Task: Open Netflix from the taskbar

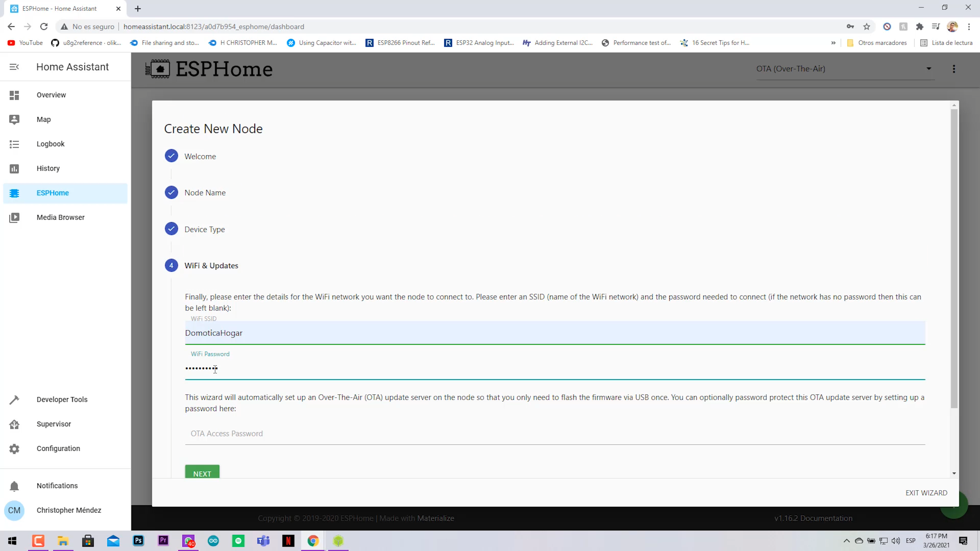Action: click(288, 541)
